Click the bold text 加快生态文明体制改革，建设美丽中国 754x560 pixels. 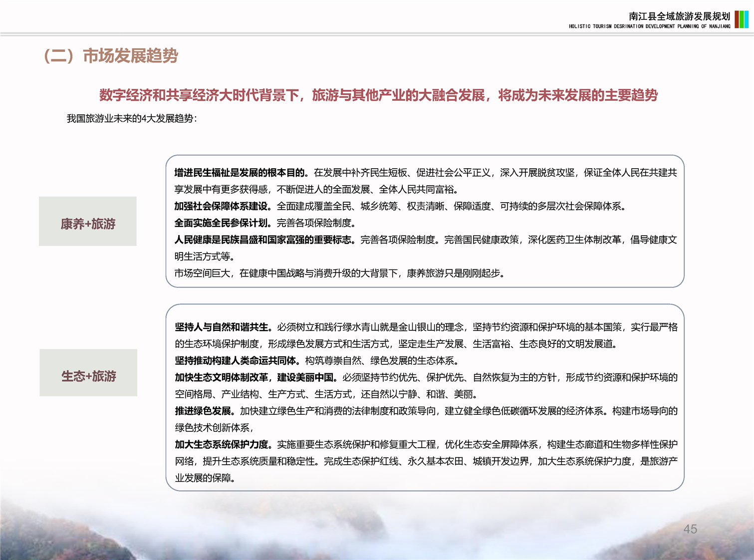pos(256,377)
